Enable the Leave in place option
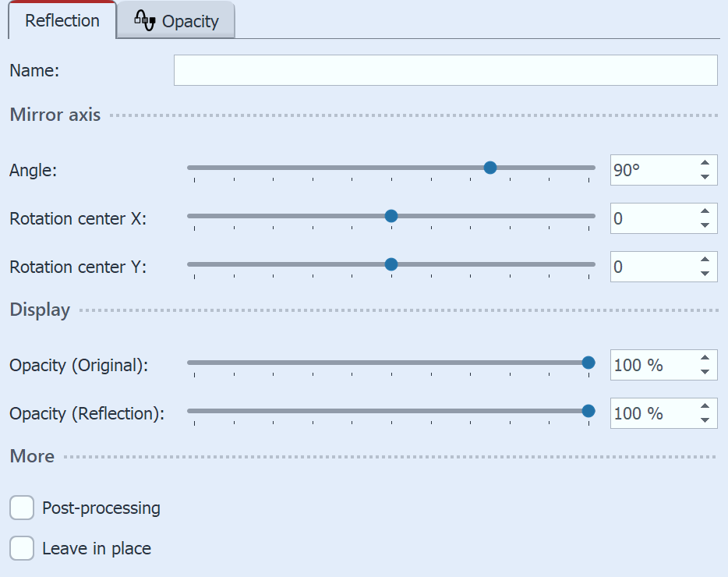The width and height of the screenshot is (728, 577). click(x=21, y=548)
